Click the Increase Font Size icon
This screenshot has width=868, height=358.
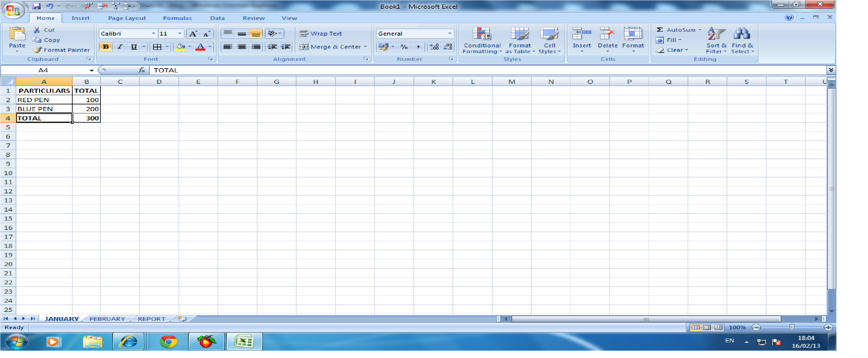point(193,34)
